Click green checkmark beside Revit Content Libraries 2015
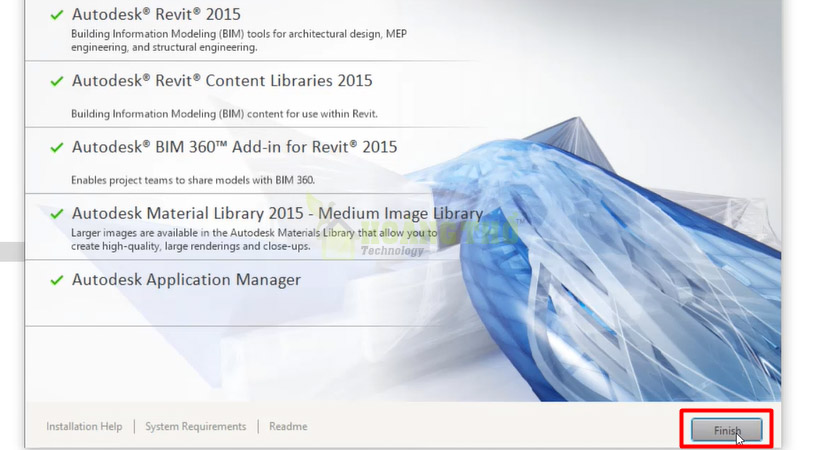Image resolution: width=820 pixels, height=450 pixels. pyautogui.click(x=56, y=82)
